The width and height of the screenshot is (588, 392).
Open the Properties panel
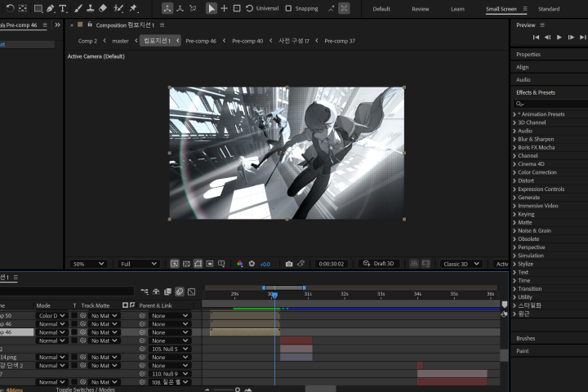coord(528,55)
